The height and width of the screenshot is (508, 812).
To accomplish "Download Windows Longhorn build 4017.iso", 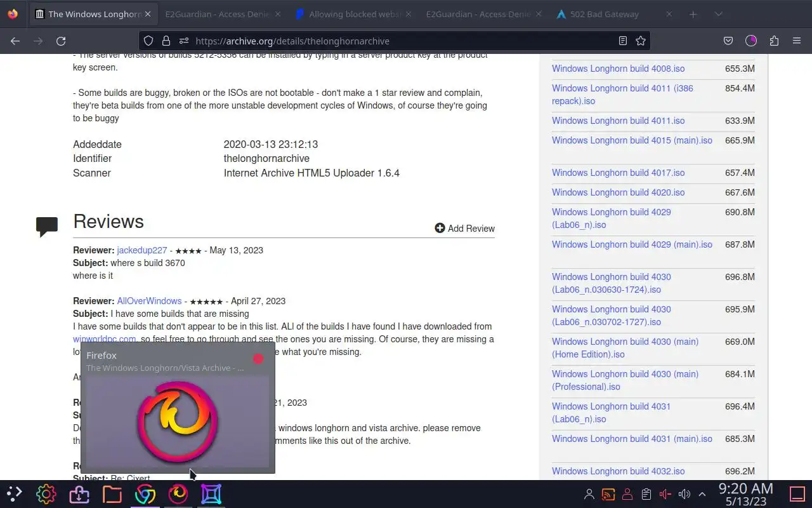I will 619,173.
